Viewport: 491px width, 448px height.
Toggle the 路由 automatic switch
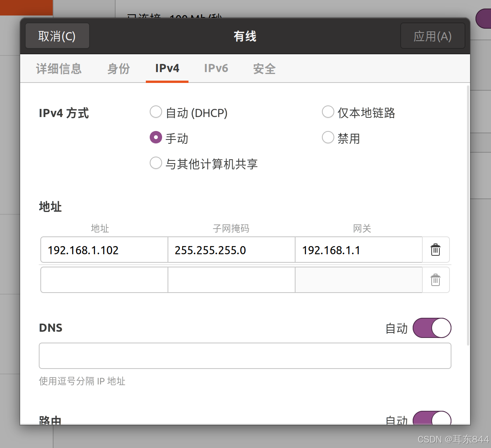432,418
